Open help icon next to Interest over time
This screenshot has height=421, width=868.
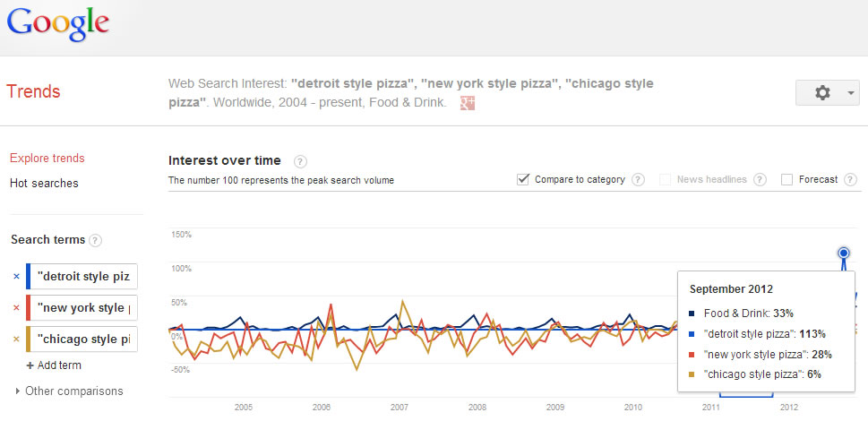300,162
